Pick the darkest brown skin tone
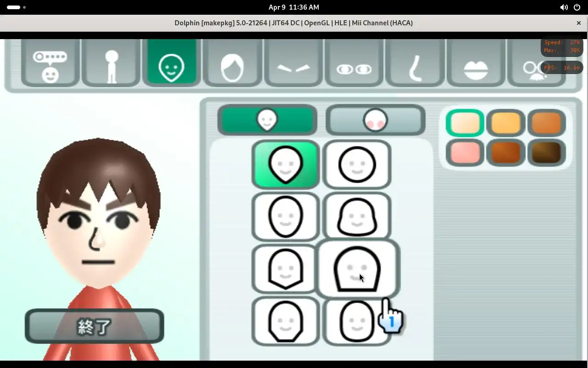 tap(546, 152)
